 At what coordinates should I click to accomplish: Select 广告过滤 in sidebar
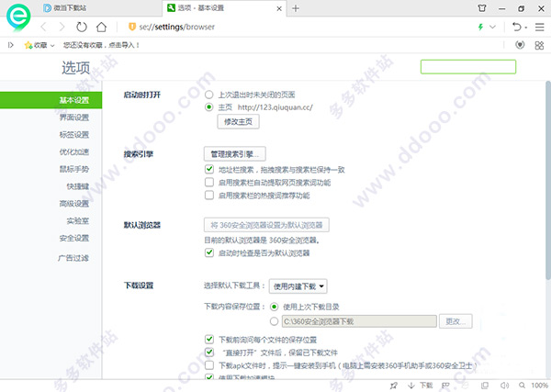click(73, 258)
